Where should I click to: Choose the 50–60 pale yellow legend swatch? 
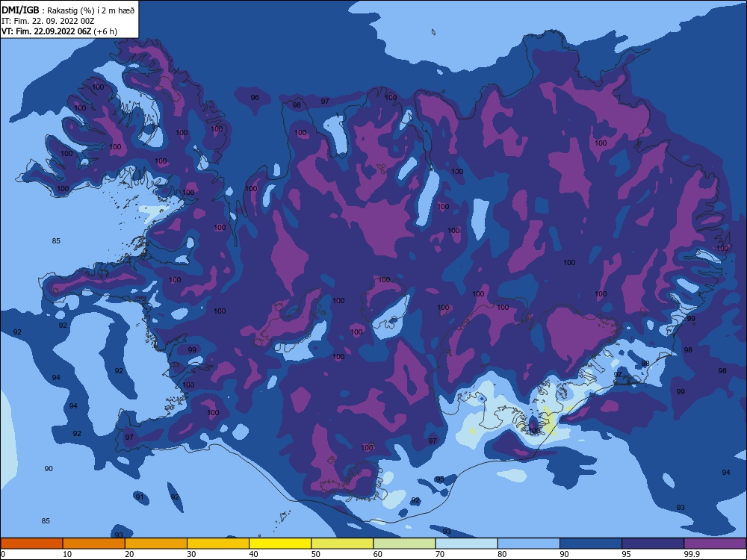[342, 544]
